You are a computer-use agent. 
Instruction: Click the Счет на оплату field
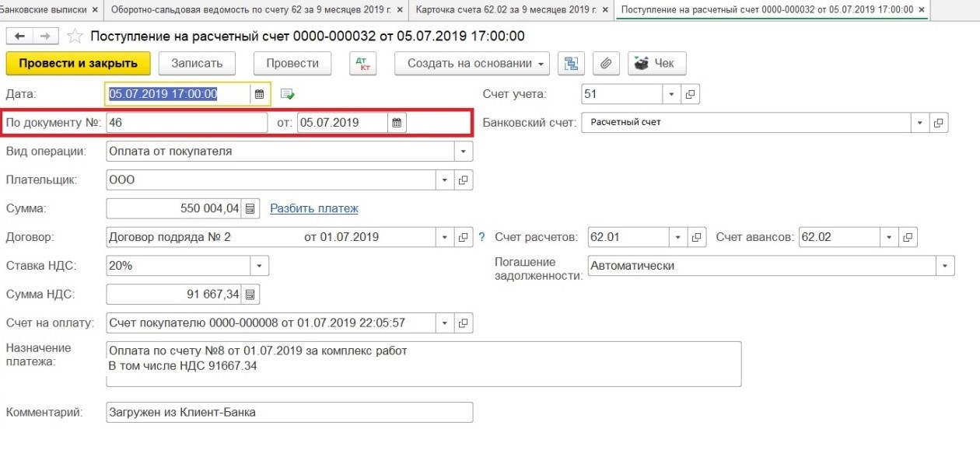coord(271,323)
